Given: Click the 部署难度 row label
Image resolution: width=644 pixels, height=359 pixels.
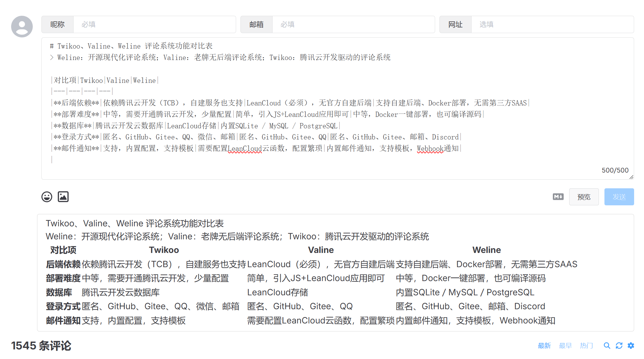Looking at the screenshot, I should [x=63, y=278].
